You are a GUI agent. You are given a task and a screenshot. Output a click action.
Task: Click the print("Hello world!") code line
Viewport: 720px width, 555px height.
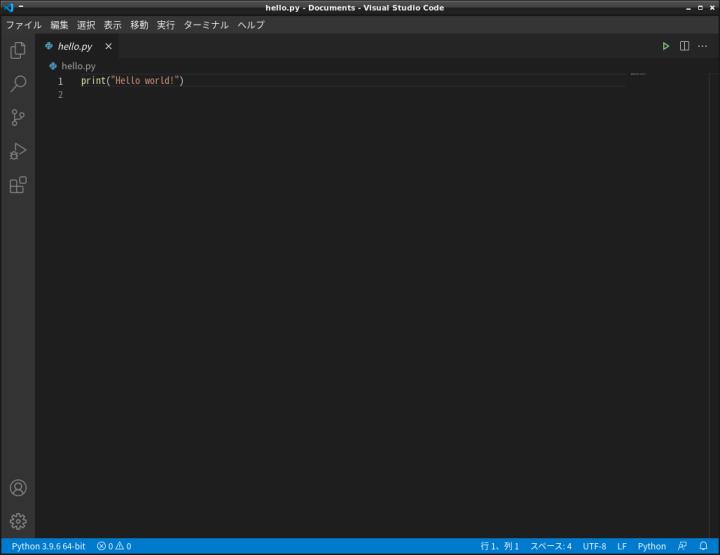(x=133, y=81)
